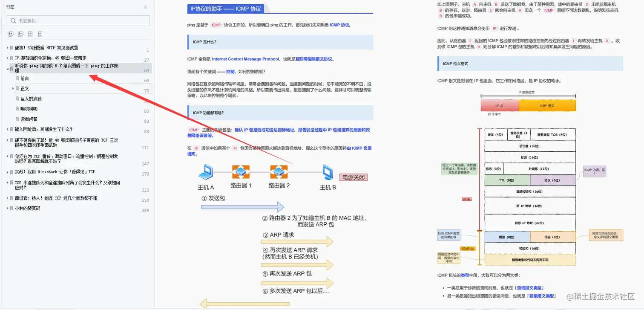Click the 查询报文类型 link
The width and height of the screenshot is (644, 310).
tap(530, 288)
